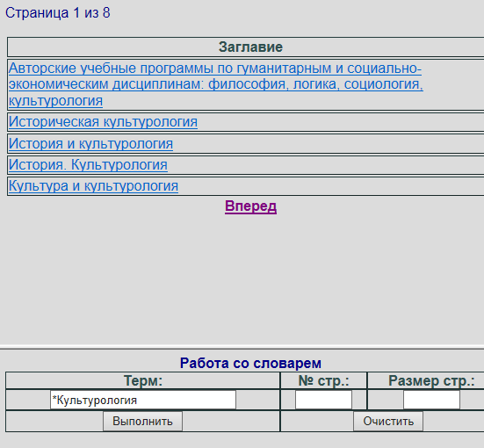Viewport: 484px width, 448px height.
Task: Click the 'Заглавие' column header
Action: [250, 47]
